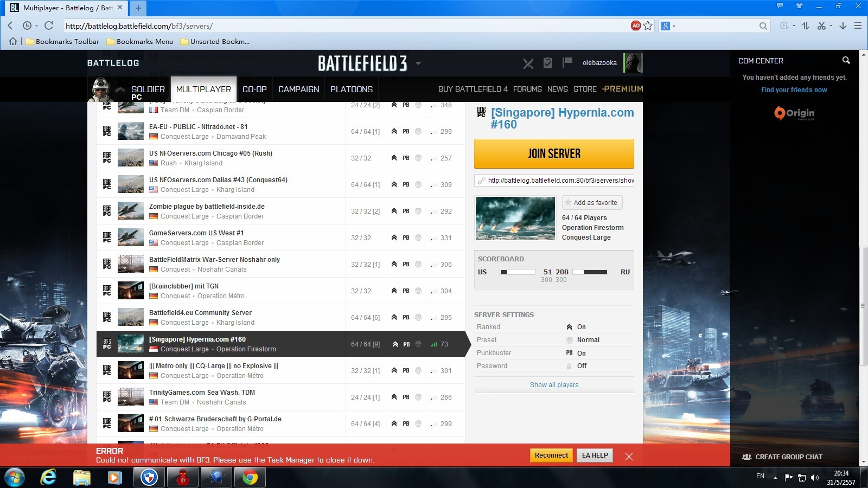Open the browser downloads arrow
Screen dimensions: 868x488
click(x=843, y=25)
